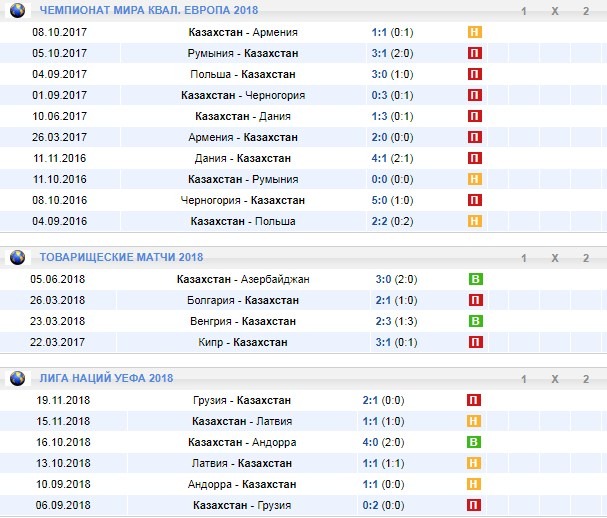Click loss badge for Армения - Казахстан
This screenshot has height=518, width=607.
coord(475,137)
